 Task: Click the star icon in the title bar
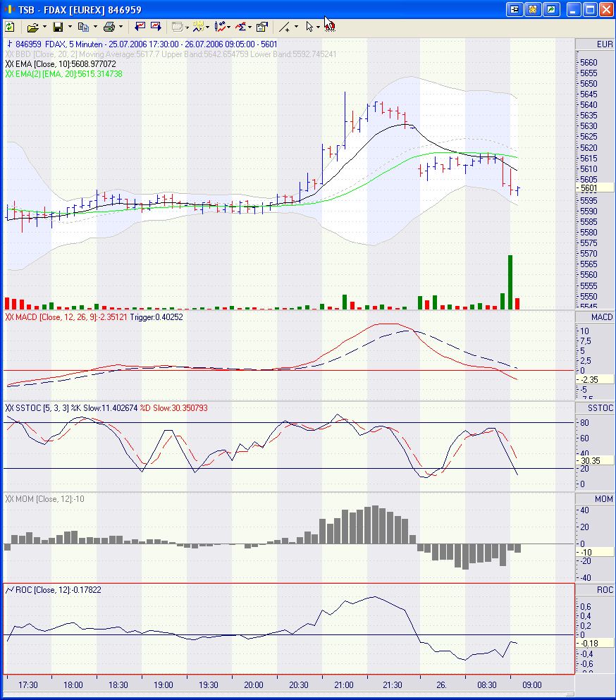coord(533,9)
